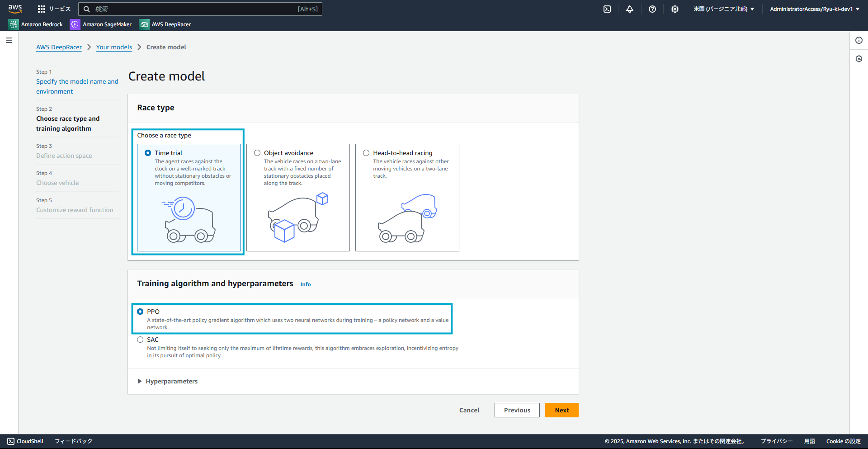Viewport: 868px width, 449px height.
Task: Click the Object avoidance car illustration
Action: tap(298, 217)
